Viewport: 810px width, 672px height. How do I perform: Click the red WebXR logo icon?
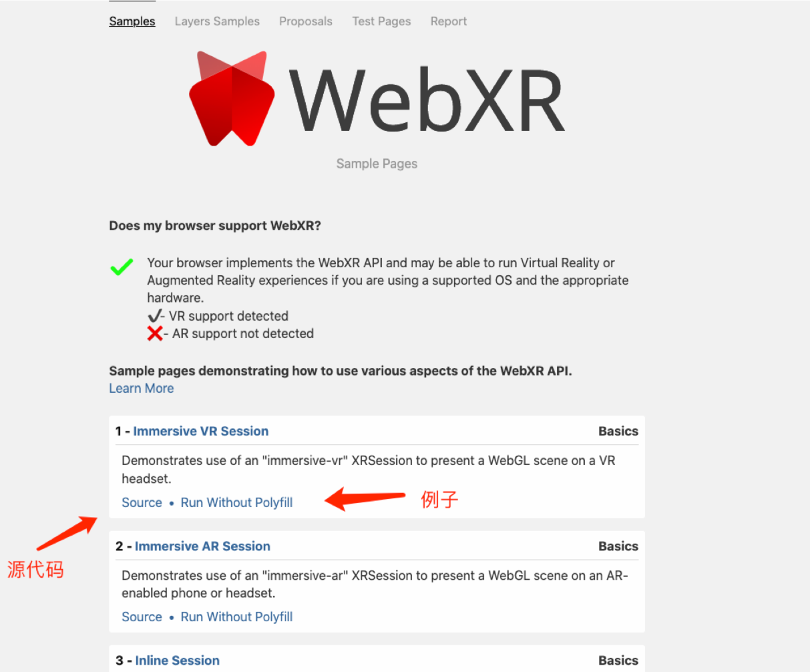coord(232,98)
